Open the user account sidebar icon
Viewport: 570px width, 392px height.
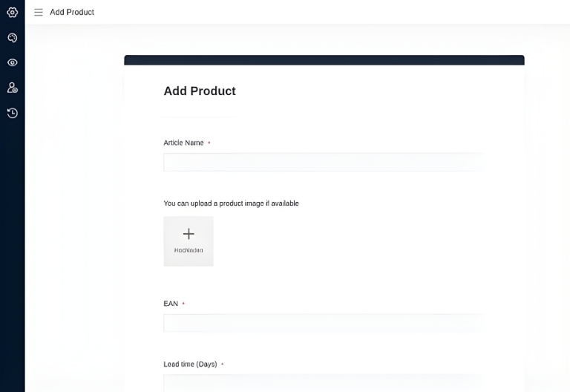coord(12,88)
